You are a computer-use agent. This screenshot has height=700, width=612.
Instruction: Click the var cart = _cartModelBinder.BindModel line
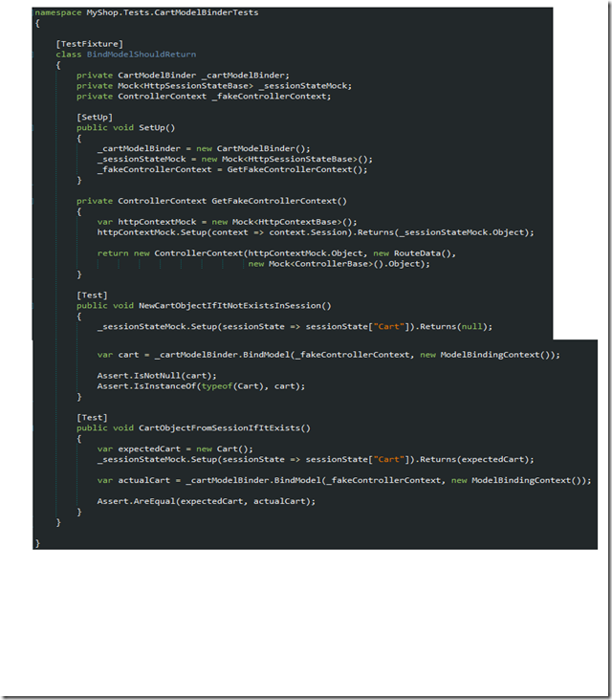[329, 355]
